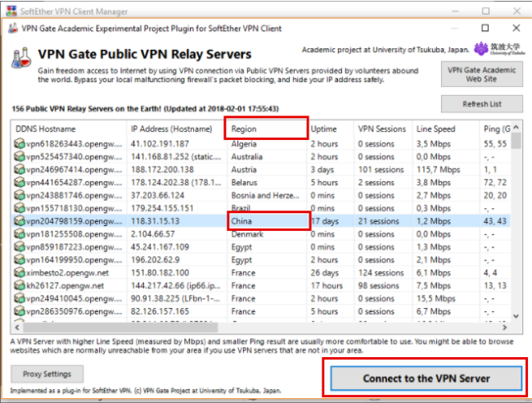532x403 pixels.
Task: Click server icon for vpn859187223 row
Action: point(20,247)
